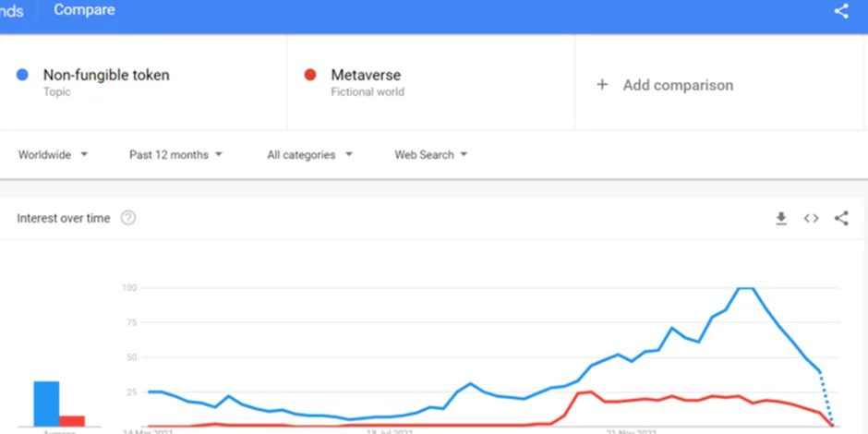Click the plus icon for Add comparison
Image resolution: width=868 pixels, height=434 pixels.
click(602, 85)
